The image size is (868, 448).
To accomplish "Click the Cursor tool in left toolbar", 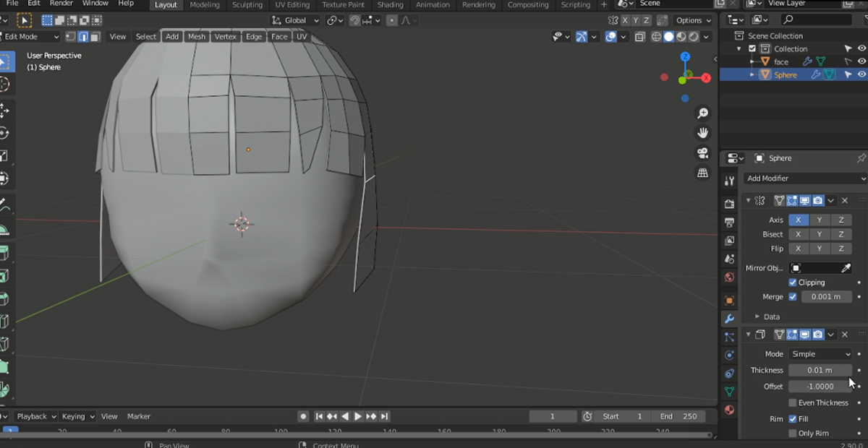I will click(x=4, y=85).
